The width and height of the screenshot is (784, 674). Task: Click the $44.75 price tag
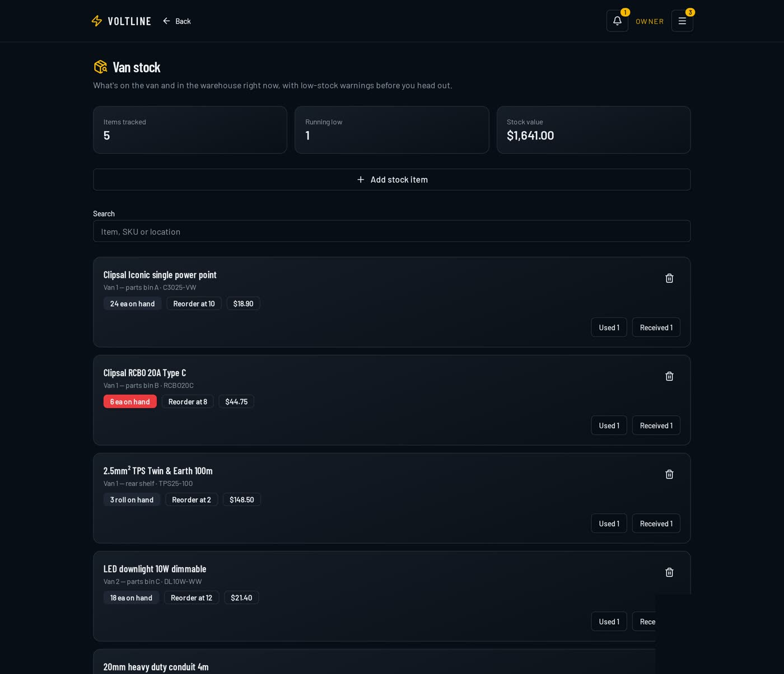point(236,401)
